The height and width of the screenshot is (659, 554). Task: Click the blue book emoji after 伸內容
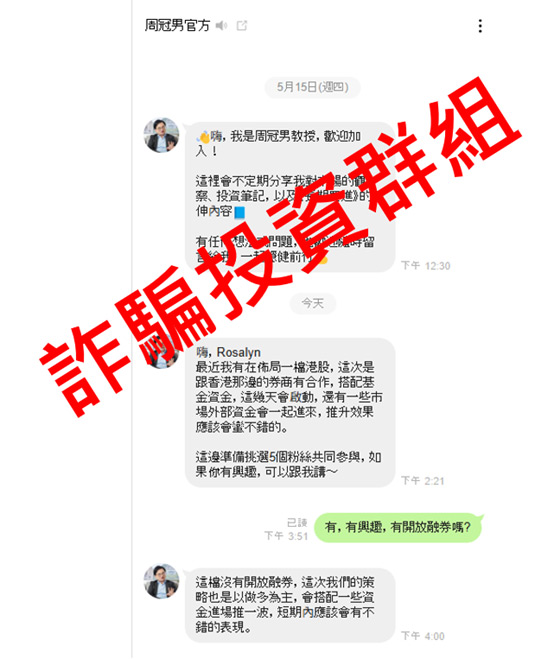[239, 213]
